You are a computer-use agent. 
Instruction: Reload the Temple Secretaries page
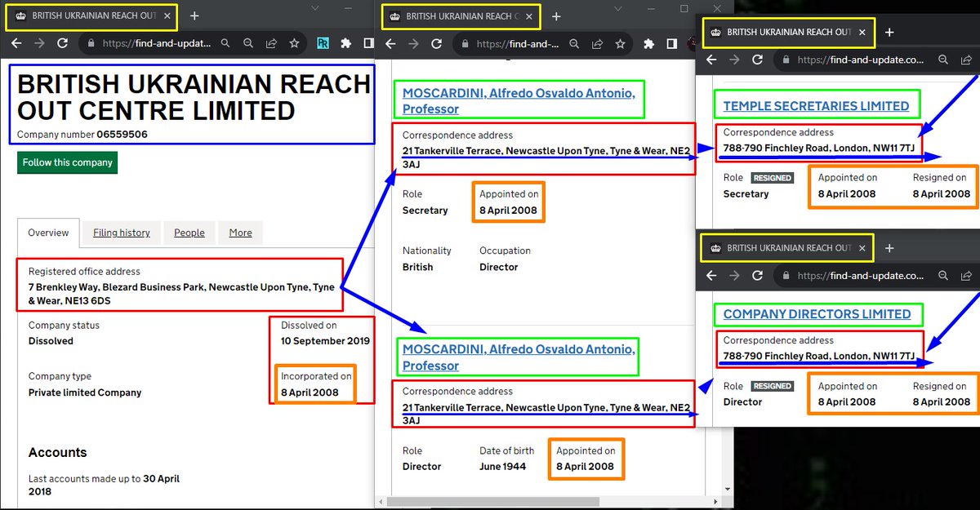tap(757, 60)
